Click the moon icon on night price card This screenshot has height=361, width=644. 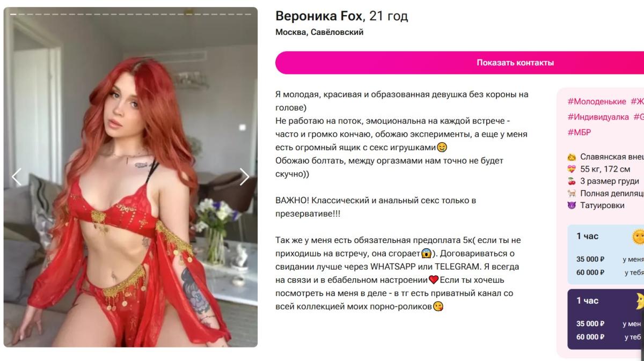(x=639, y=301)
